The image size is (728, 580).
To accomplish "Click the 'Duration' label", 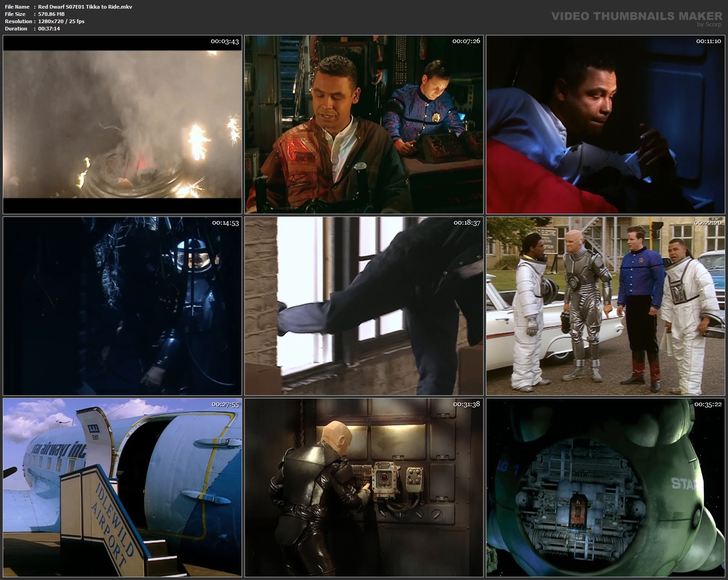I will pos(16,29).
